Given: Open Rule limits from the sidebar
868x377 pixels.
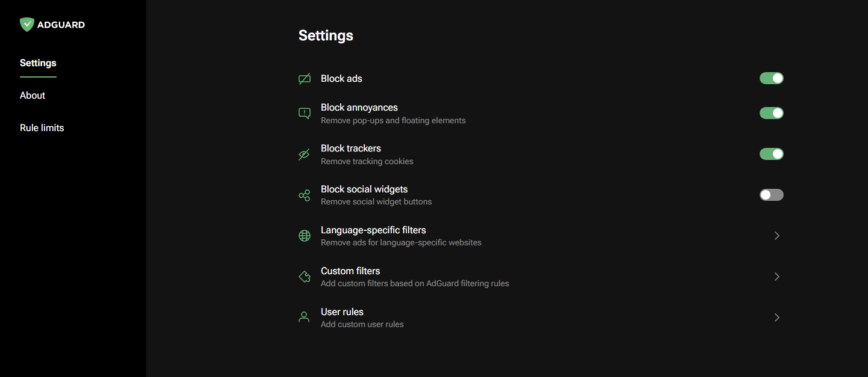Looking at the screenshot, I should [42, 128].
